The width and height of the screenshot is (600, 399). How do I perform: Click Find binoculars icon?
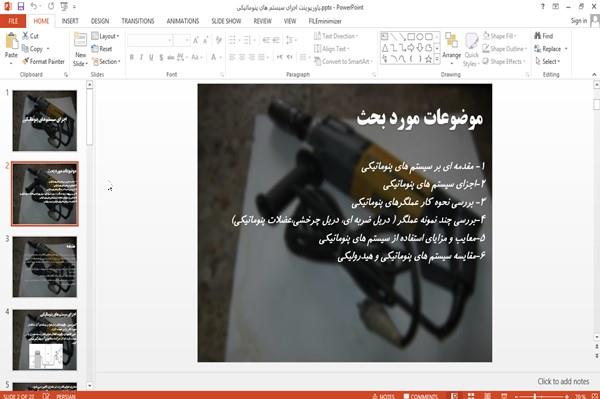click(x=538, y=36)
